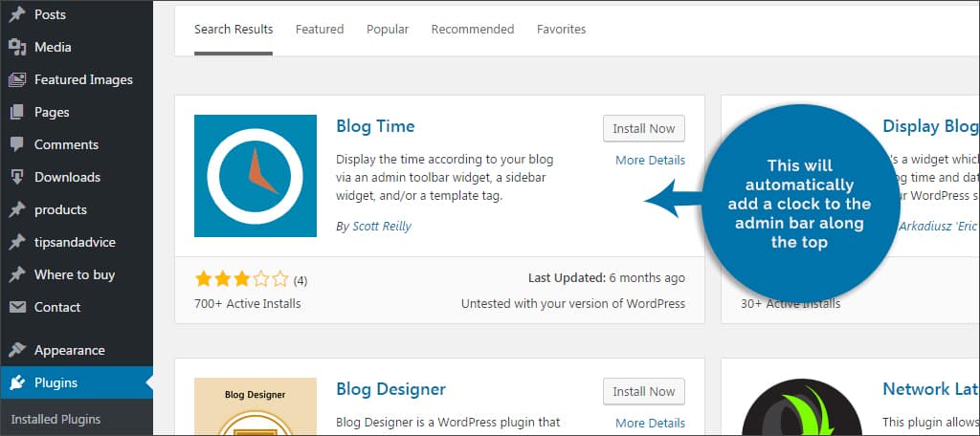The width and height of the screenshot is (980, 436).
Task: Open author link Scott Reilly
Action: (381, 226)
